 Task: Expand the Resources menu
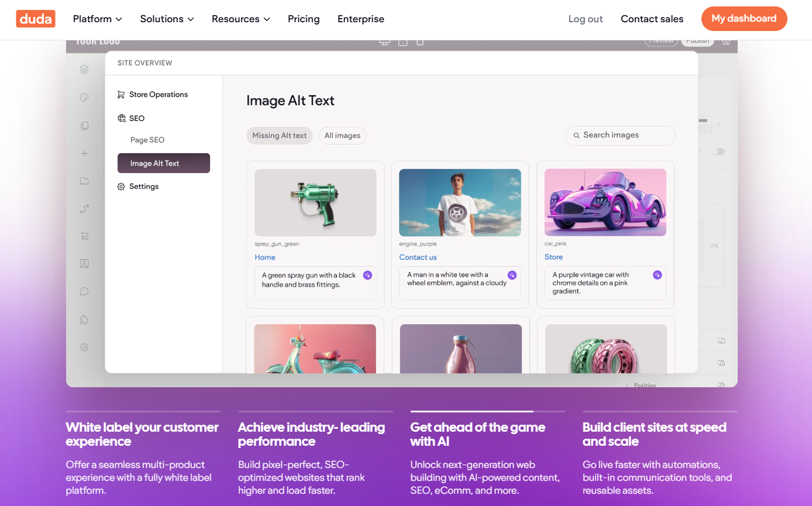[x=240, y=19]
